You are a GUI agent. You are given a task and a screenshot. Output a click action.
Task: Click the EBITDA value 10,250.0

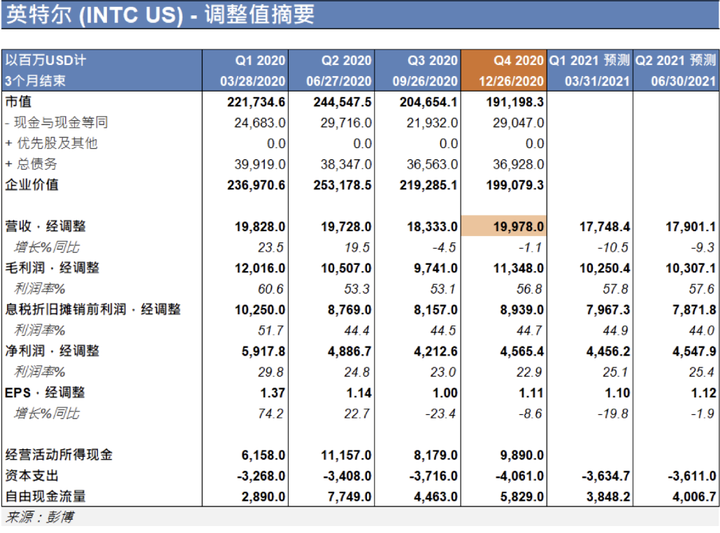(x=260, y=310)
